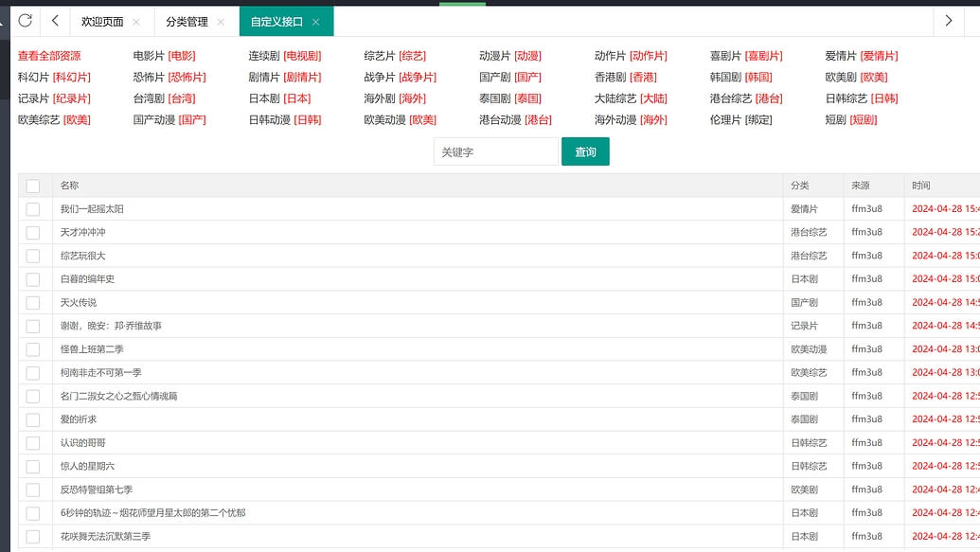Tick the checkbox for 反恐特警组第七季
The image size is (980, 552).
(x=33, y=490)
